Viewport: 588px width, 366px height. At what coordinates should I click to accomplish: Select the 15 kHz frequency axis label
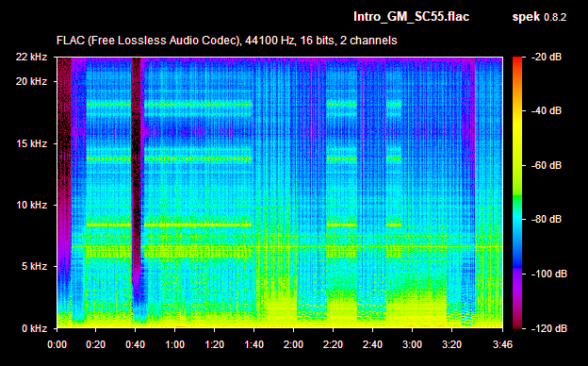[x=31, y=143]
